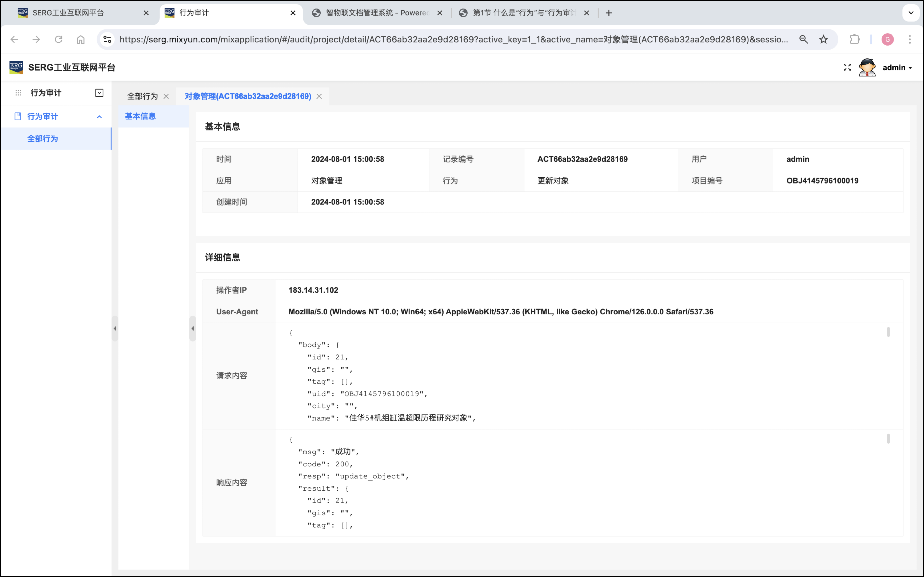The width and height of the screenshot is (924, 577).
Task: Collapse the left navigation panel handle
Action: [115, 328]
